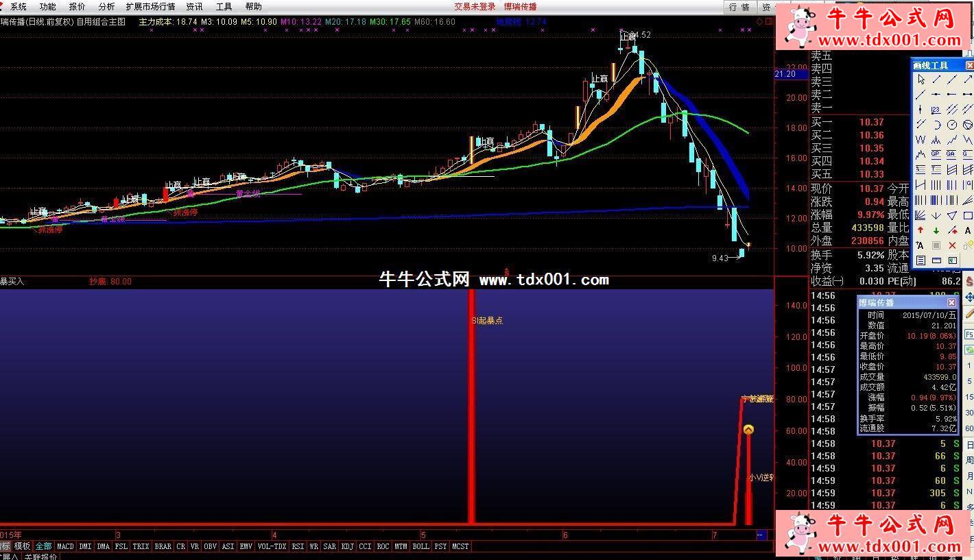Select the W wave pattern tool
This screenshot has width=974, height=560.
pos(921,141)
